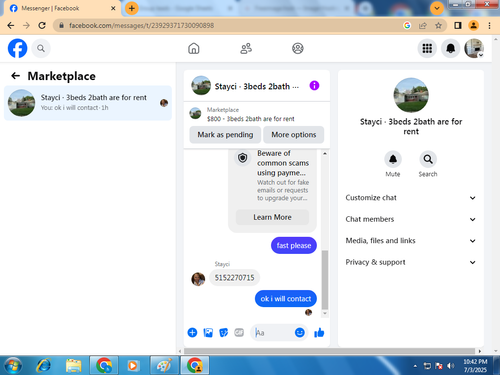This screenshot has height=375, width=500.
Task: Click the More options button
Action: pyautogui.click(x=294, y=135)
